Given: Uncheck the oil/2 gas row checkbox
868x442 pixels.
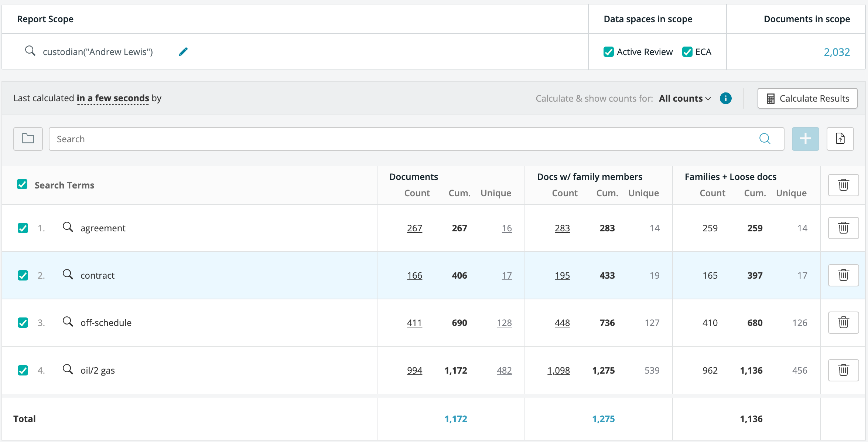Looking at the screenshot, I should 23,370.
